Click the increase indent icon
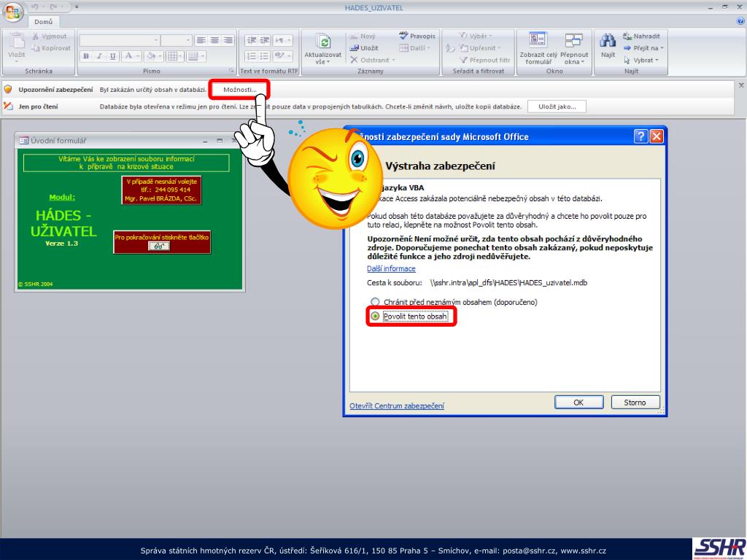Viewport: 747px width, 560px height. (265, 41)
